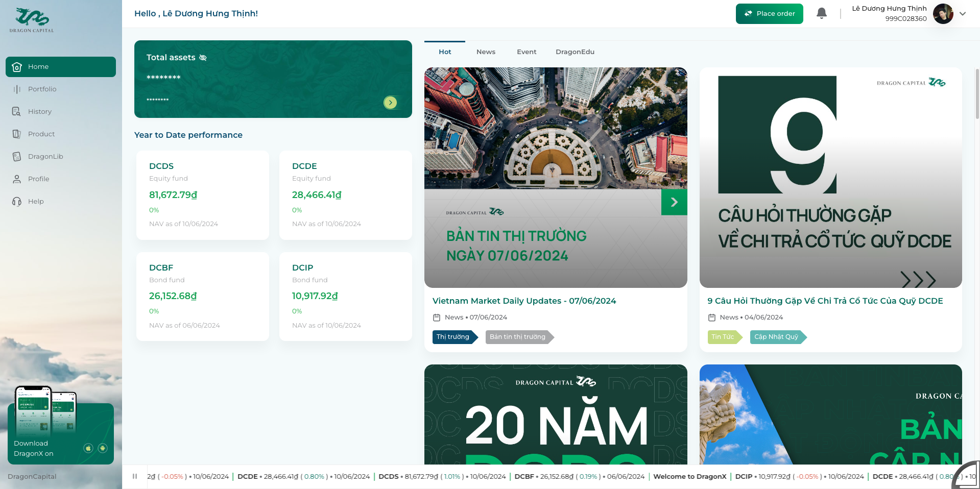Screen dimensions: 980x489
Task: Switch to the Hot tab
Action: pyautogui.click(x=445, y=52)
